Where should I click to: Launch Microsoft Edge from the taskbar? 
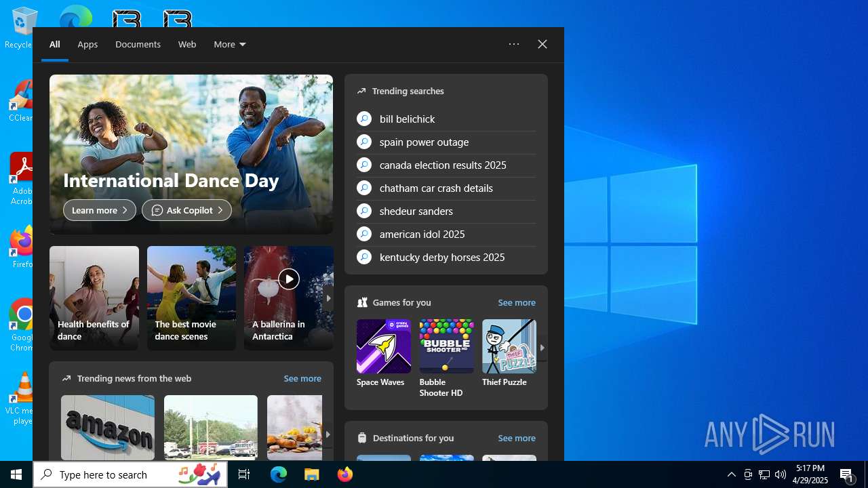point(279,474)
